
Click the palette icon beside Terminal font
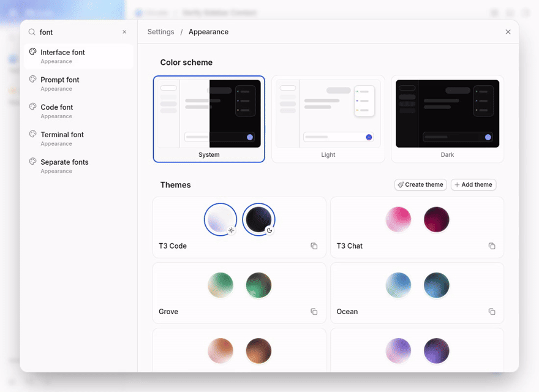pos(32,134)
